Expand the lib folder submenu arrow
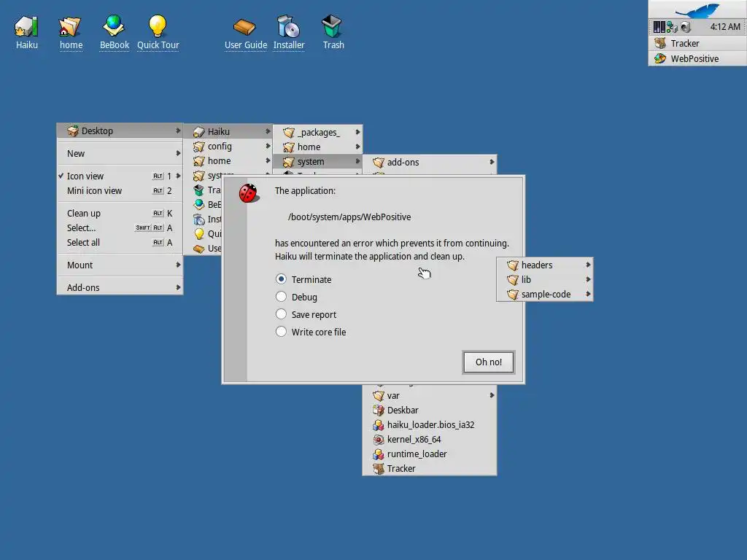 coord(588,279)
